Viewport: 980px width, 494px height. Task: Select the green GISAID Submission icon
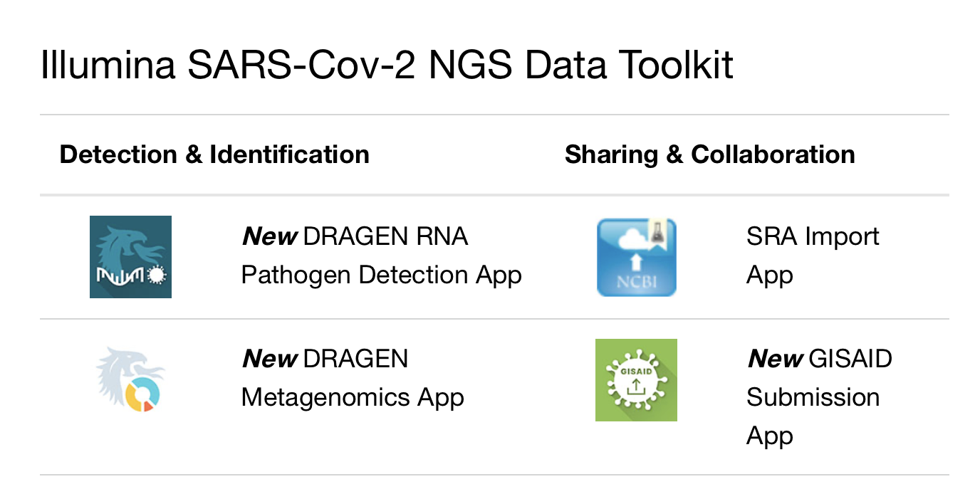(x=636, y=379)
